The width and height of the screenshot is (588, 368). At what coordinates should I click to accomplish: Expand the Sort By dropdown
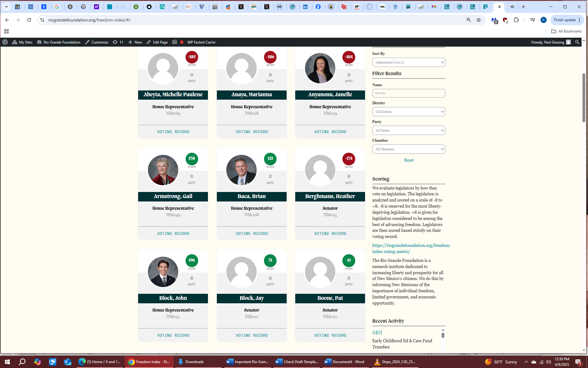[x=409, y=62]
